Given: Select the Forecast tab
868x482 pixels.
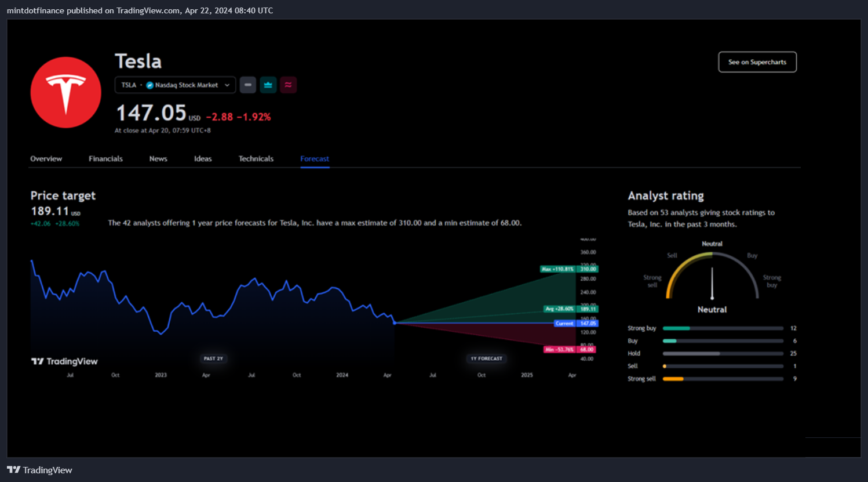Looking at the screenshot, I should coord(315,158).
